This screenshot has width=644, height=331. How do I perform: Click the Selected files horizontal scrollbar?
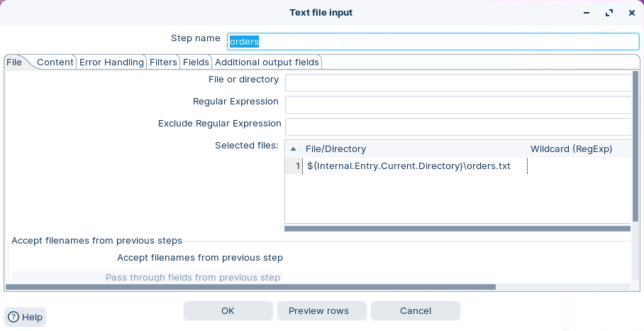(457, 229)
